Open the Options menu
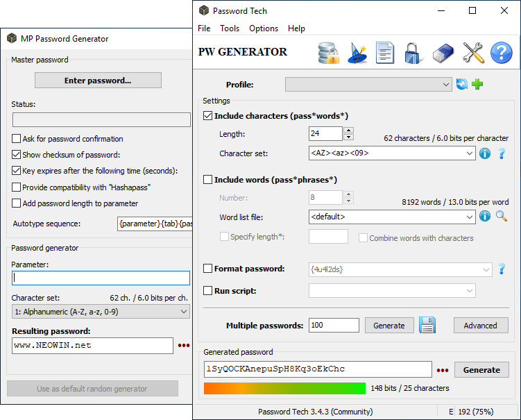521x420 pixels. point(264,28)
